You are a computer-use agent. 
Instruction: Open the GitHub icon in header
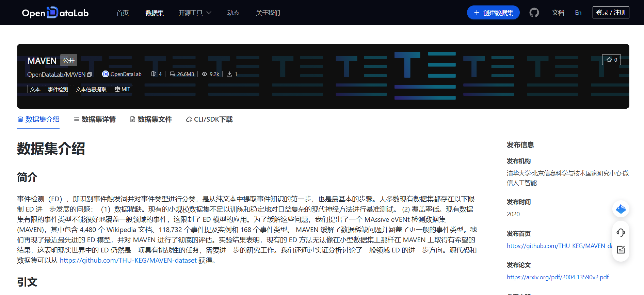click(534, 13)
